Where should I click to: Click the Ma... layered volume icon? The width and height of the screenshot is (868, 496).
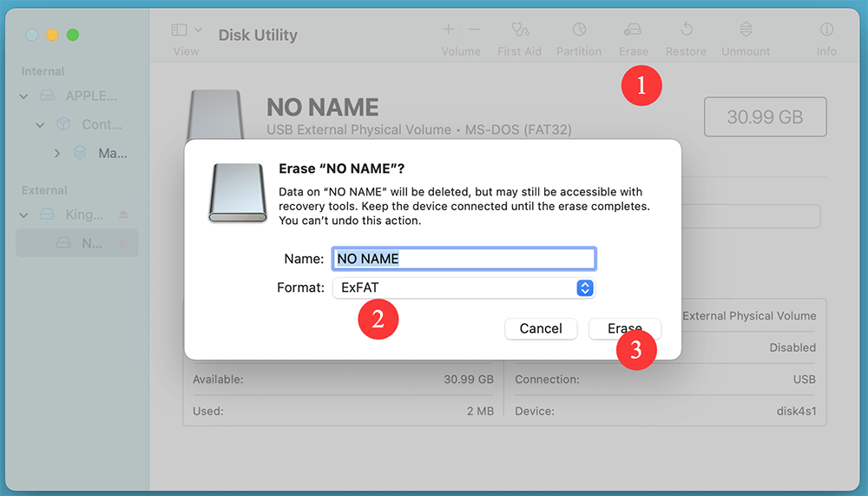80,152
